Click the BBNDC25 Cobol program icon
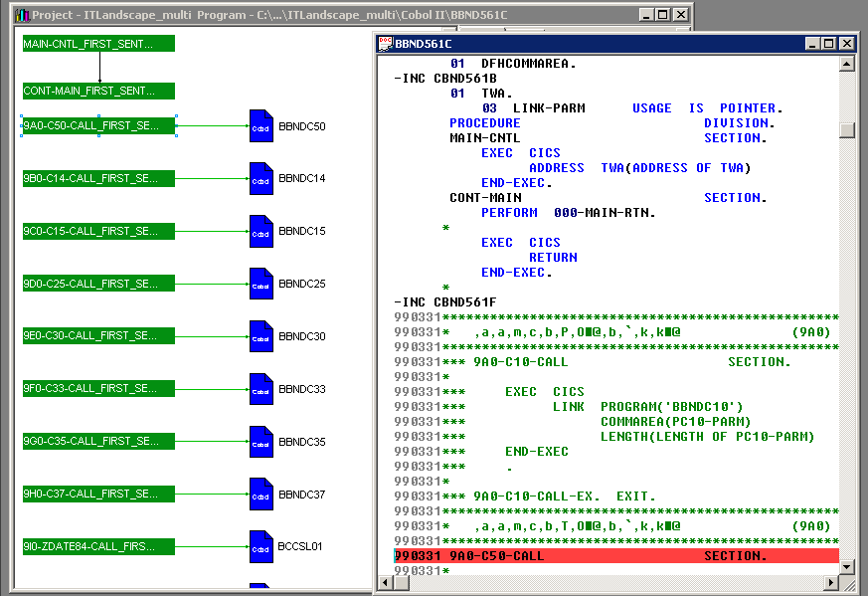868x596 pixels. (x=261, y=284)
